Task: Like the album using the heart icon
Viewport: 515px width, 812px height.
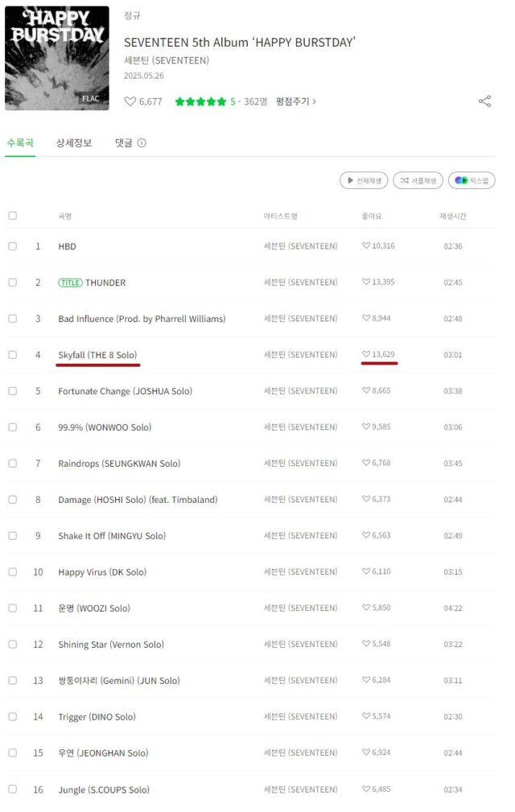Action: point(130,101)
